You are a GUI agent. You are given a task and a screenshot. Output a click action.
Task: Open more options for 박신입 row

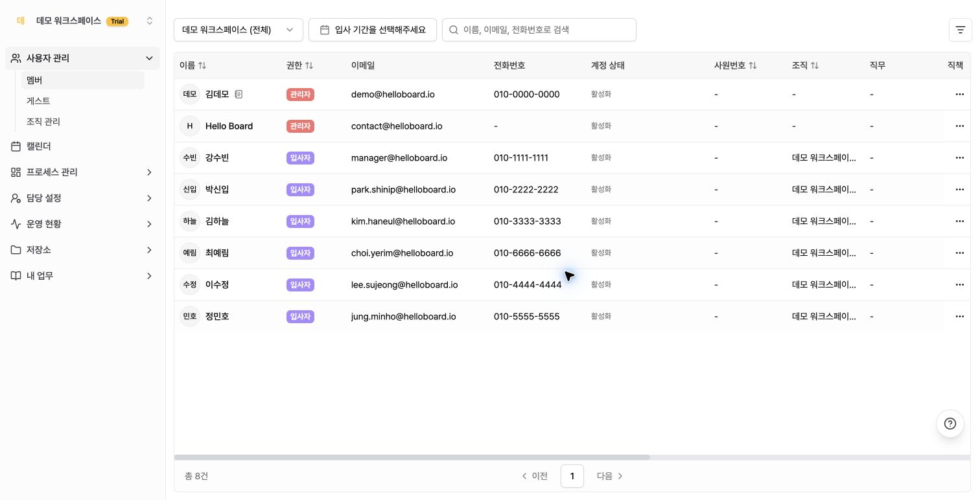(x=960, y=190)
